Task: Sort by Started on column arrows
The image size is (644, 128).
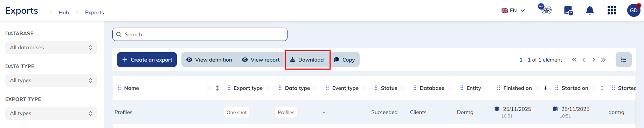Action: click(602, 88)
